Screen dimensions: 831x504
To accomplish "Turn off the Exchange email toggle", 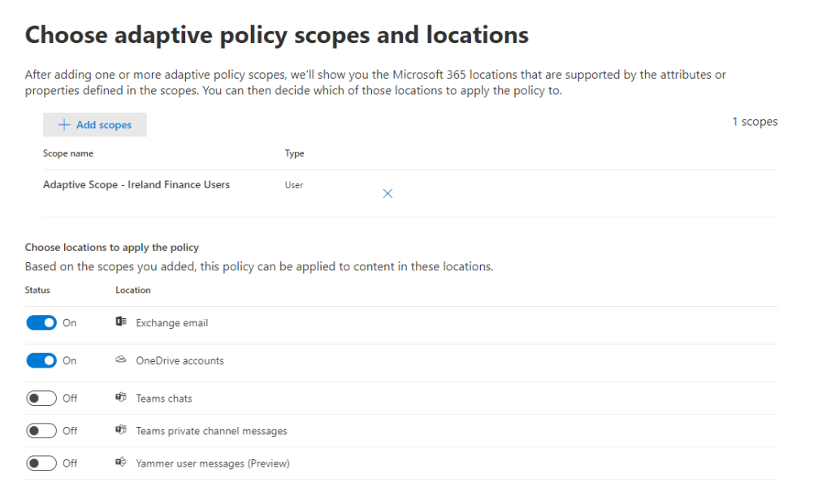I will coord(41,323).
